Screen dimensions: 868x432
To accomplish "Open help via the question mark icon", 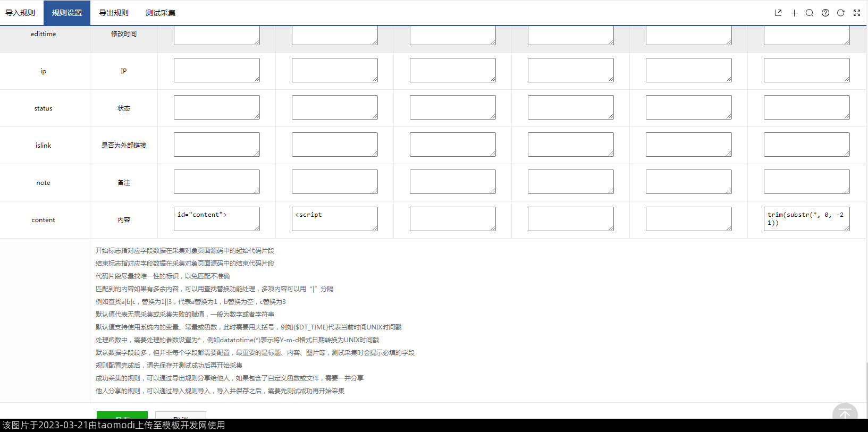I will click(825, 13).
